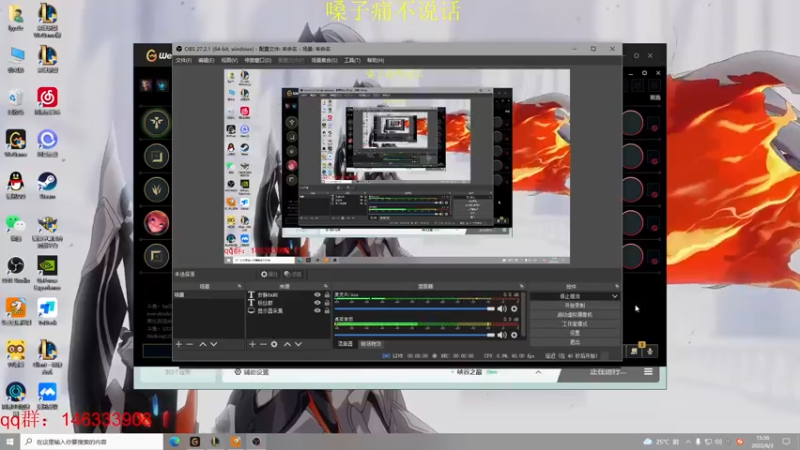
Task: Mute the first mixer channel speaker icon
Action: coord(502,309)
